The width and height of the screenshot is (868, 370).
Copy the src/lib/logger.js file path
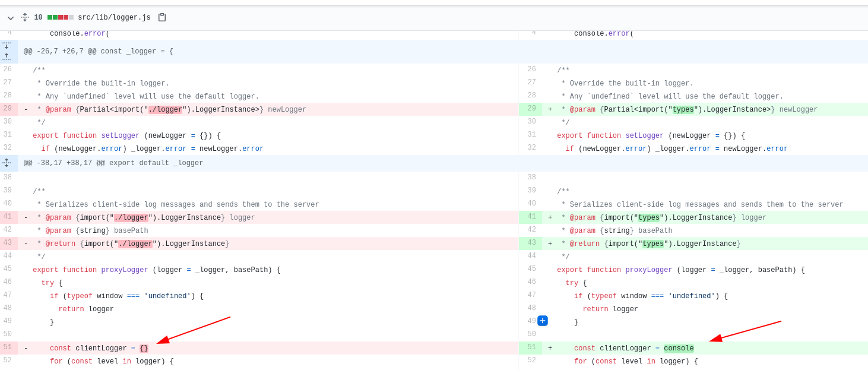tap(162, 18)
